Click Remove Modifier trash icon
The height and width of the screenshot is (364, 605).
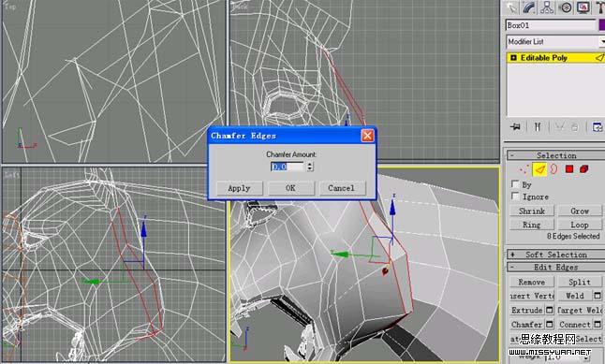tap(574, 127)
